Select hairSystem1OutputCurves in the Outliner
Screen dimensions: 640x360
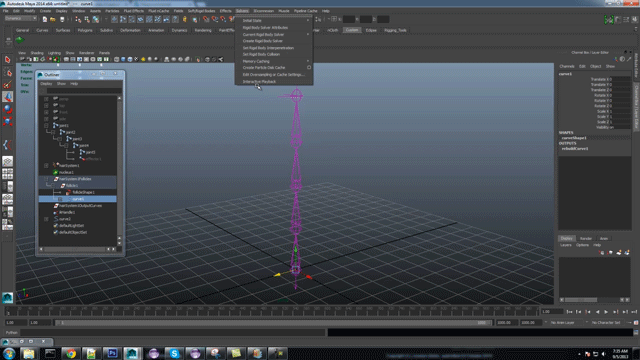pyautogui.click(x=80, y=206)
